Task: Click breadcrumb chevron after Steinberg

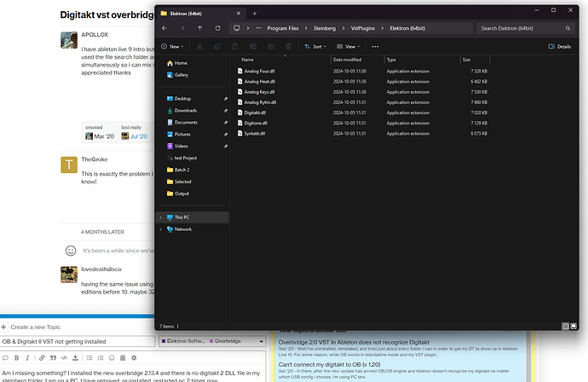Action: point(343,28)
